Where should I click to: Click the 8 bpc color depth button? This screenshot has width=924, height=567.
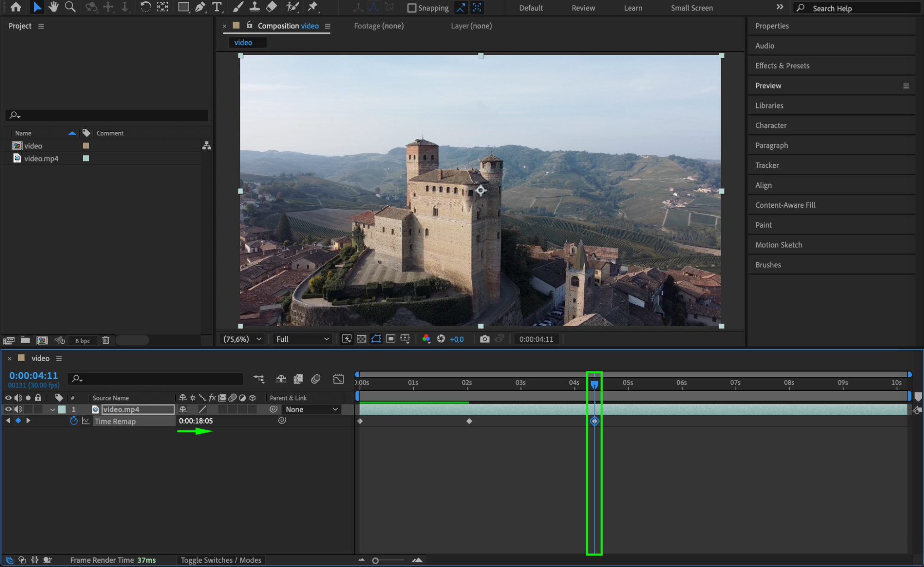click(x=83, y=341)
